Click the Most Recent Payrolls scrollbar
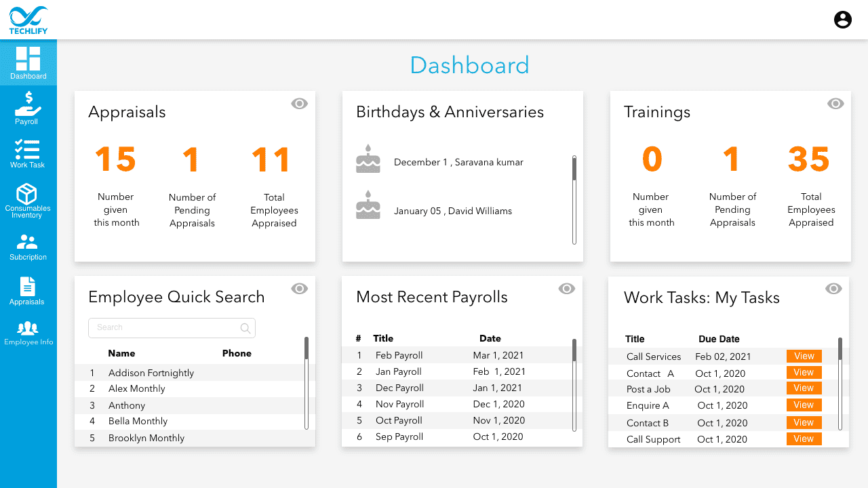 (x=574, y=385)
